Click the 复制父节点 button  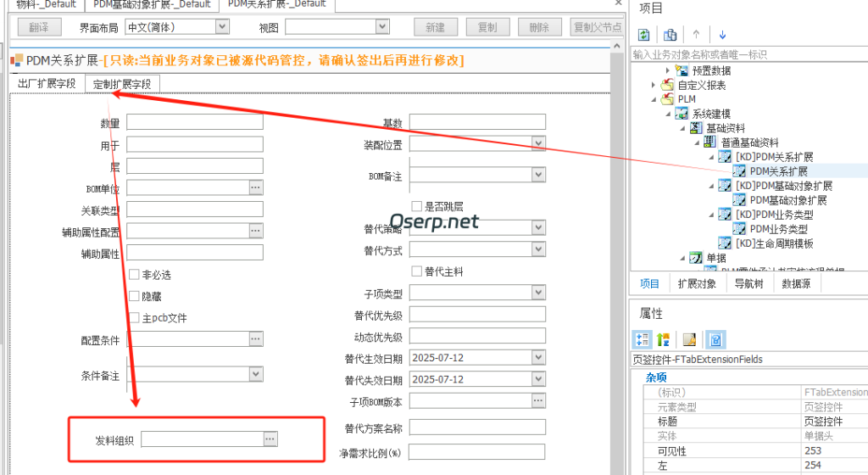tap(598, 27)
